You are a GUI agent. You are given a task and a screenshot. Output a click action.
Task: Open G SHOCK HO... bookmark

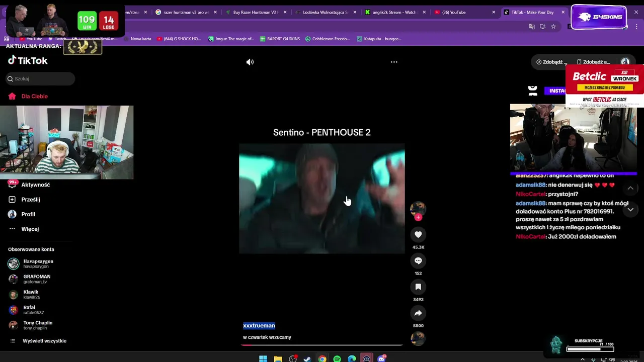pos(179,39)
